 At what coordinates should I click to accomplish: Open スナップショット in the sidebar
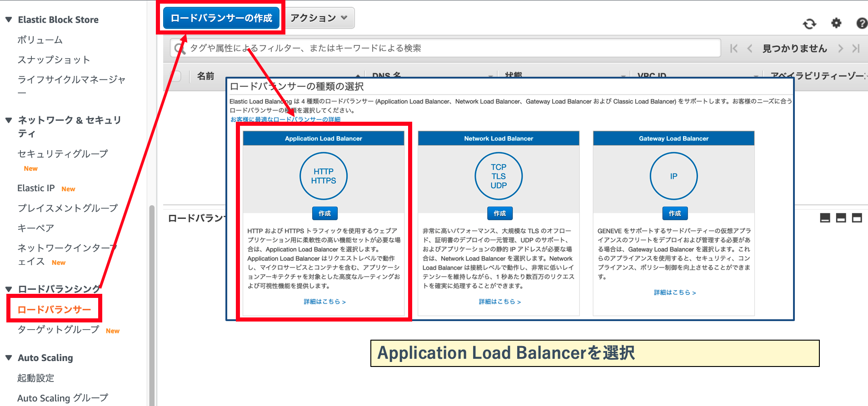click(54, 59)
